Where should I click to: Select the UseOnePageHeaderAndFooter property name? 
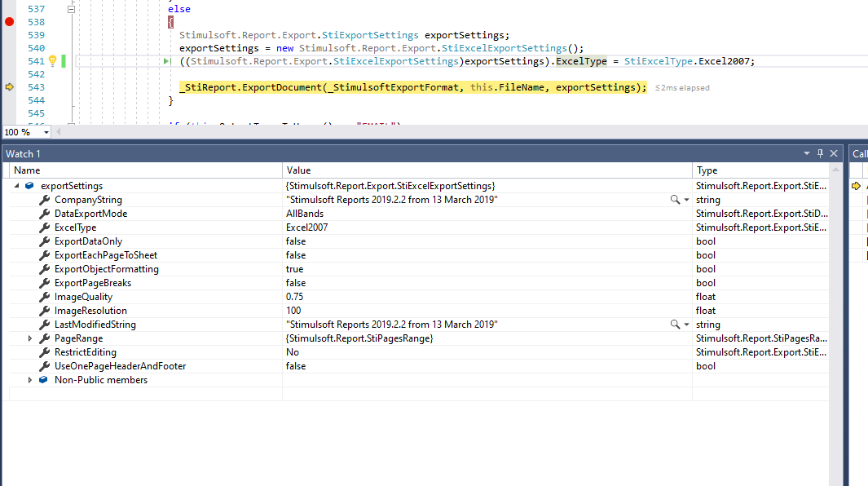120,366
